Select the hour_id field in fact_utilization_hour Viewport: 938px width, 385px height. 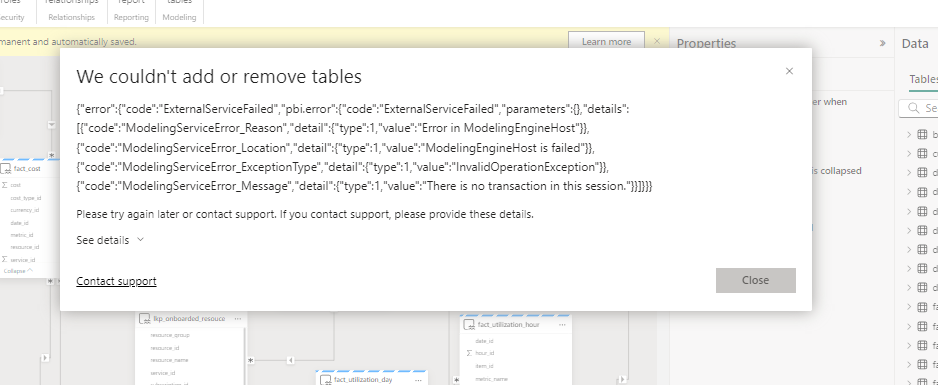(x=484, y=353)
